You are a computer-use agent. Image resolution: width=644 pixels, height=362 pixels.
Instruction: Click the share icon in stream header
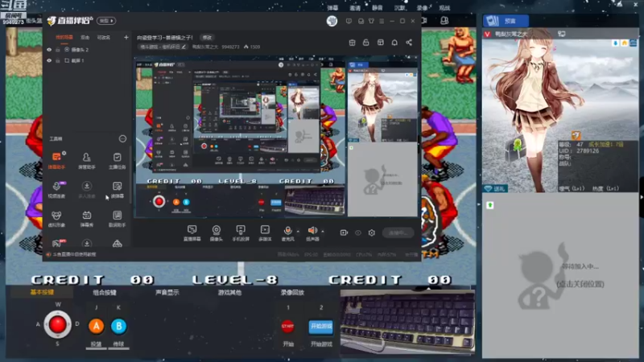409,43
